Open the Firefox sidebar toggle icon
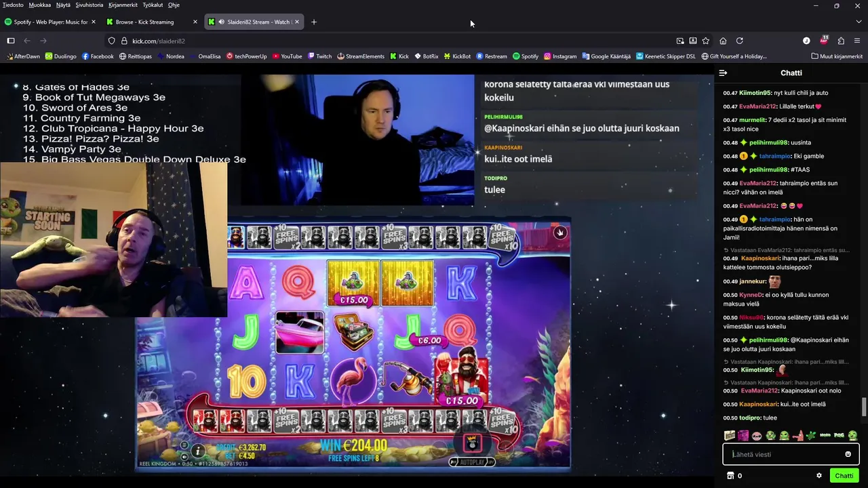868x488 pixels. click(11, 41)
